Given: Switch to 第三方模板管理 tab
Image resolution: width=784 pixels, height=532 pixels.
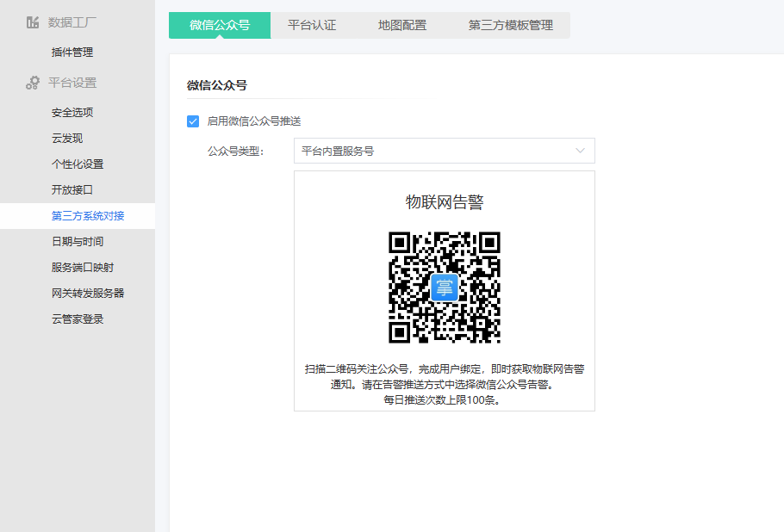Looking at the screenshot, I should pos(511,25).
